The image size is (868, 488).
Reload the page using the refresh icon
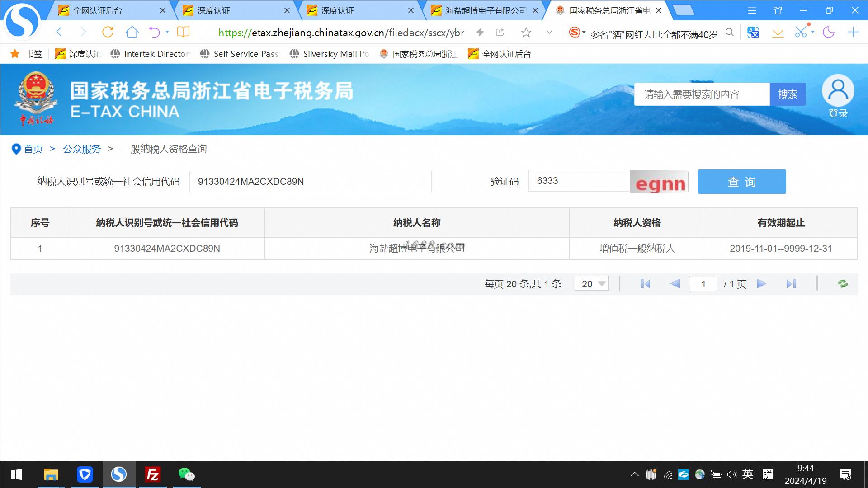click(108, 32)
